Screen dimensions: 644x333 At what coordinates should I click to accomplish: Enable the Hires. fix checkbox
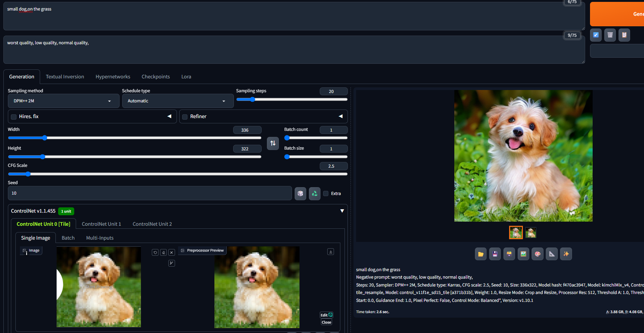14,117
